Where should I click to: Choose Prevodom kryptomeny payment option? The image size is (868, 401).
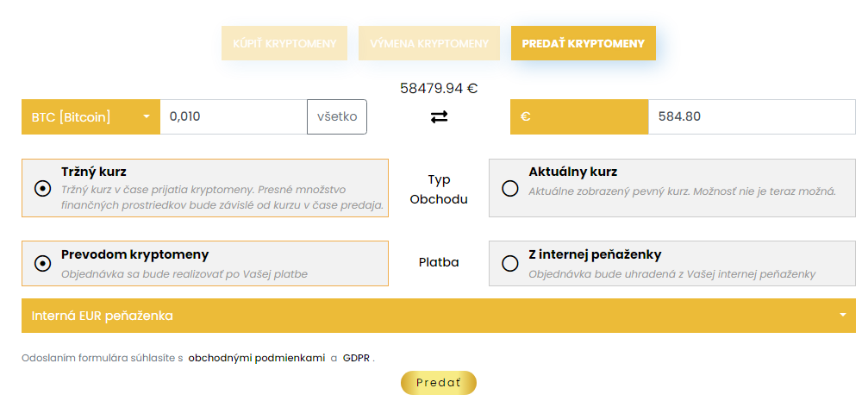[x=41, y=263]
